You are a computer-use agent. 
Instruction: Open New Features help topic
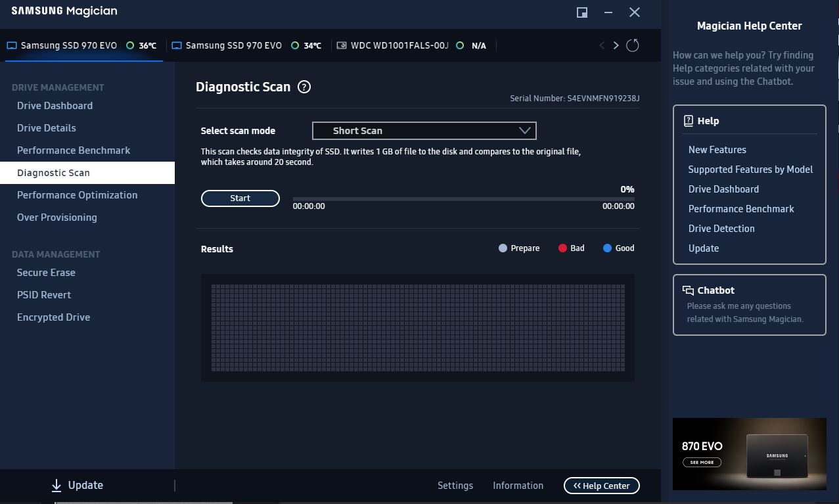(x=717, y=150)
